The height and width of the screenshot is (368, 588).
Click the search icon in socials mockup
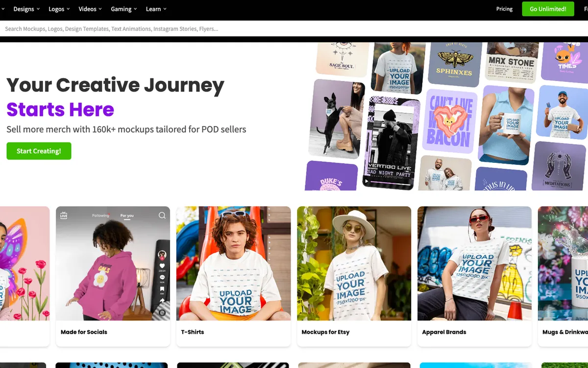pyautogui.click(x=162, y=215)
